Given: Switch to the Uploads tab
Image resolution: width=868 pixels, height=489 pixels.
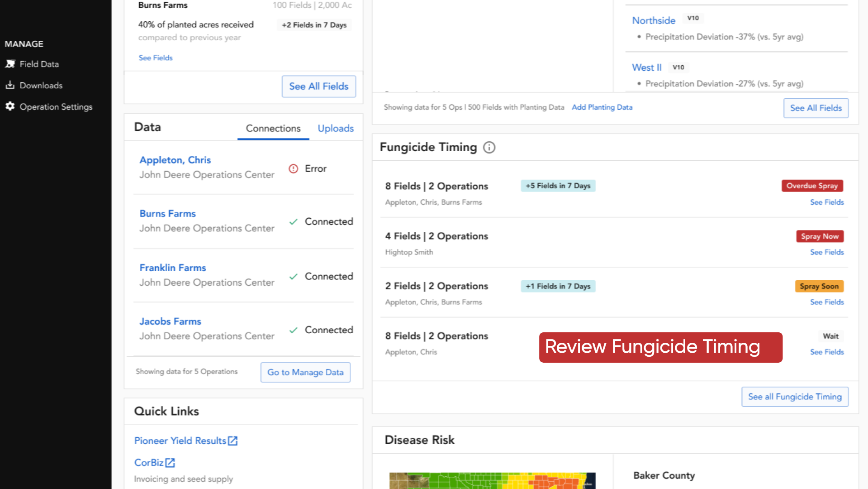Looking at the screenshot, I should [x=336, y=128].
